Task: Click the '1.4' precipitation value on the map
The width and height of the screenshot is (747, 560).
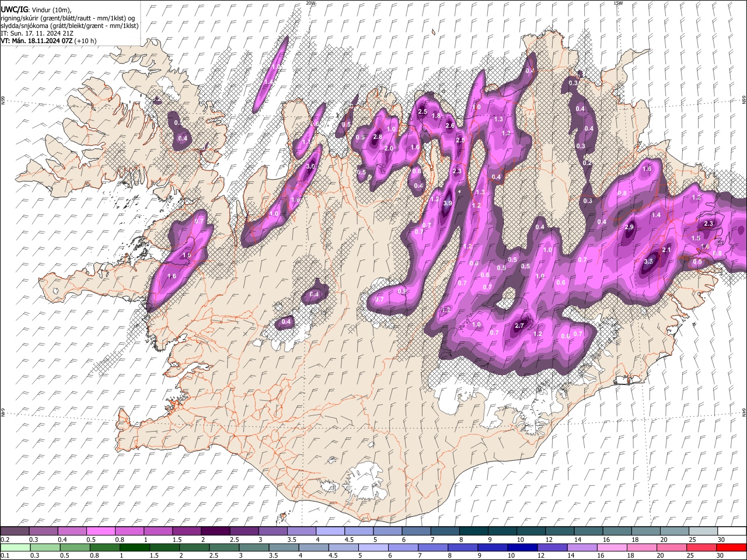Action: pos(656,215)
